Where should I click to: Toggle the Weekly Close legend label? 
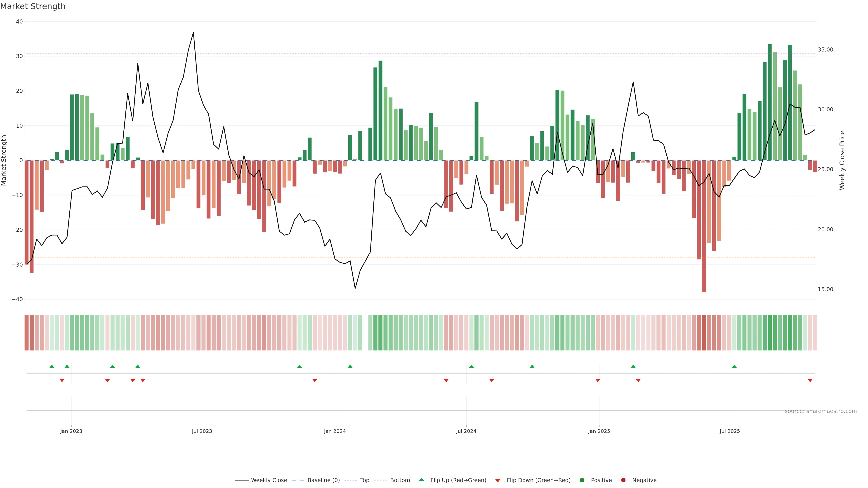click(x=269, y=480)
